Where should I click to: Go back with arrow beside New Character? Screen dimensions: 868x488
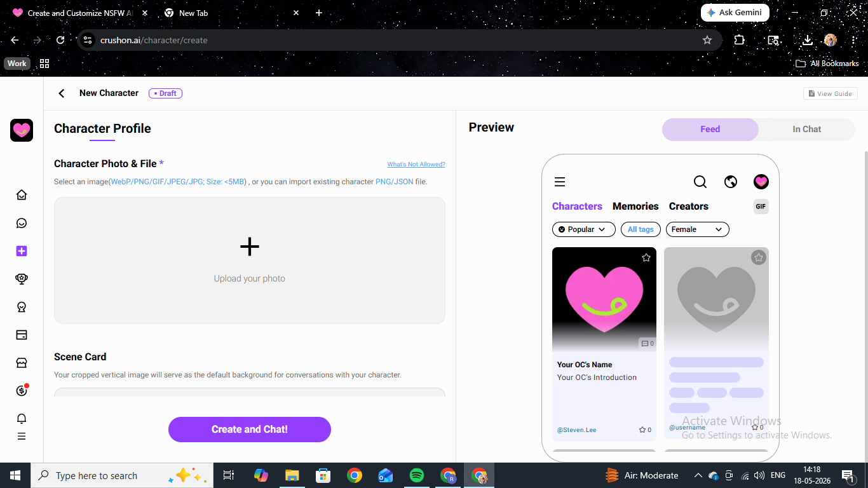tap(62, 93)
